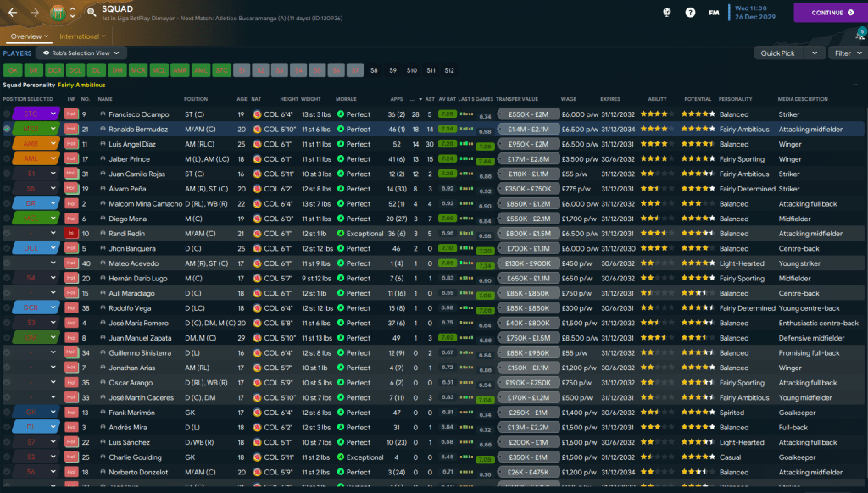Image resolution: width=868 pixels, height=493 pixels.
Task: Open the help question mark icon
Action: 691,13
